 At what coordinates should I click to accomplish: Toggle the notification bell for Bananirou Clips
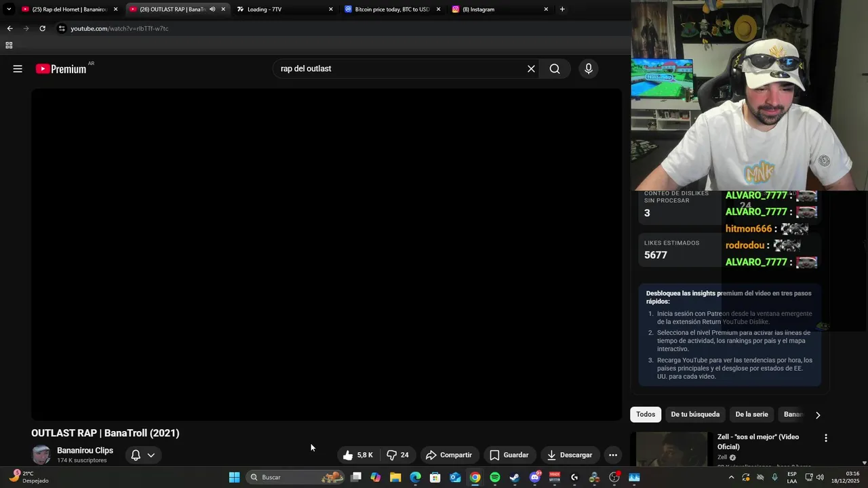136,455
